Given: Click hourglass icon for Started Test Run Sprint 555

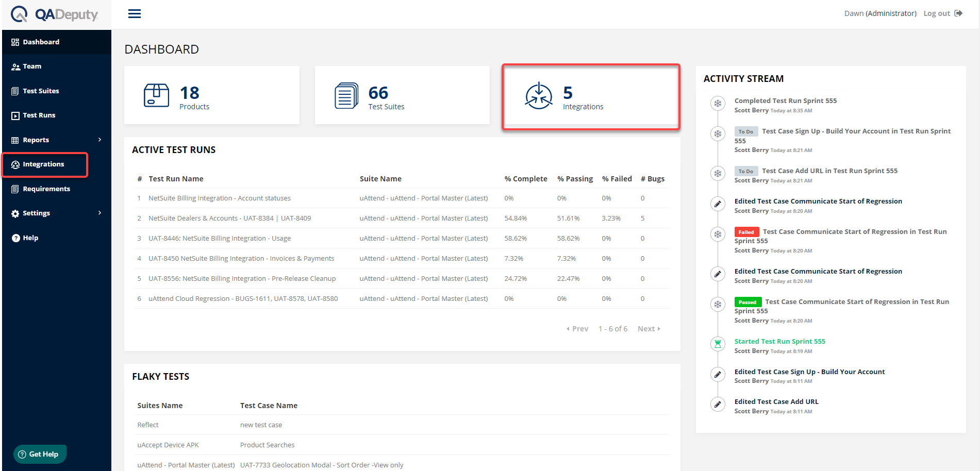Looking at the screenshot, I should pos(718,344).
